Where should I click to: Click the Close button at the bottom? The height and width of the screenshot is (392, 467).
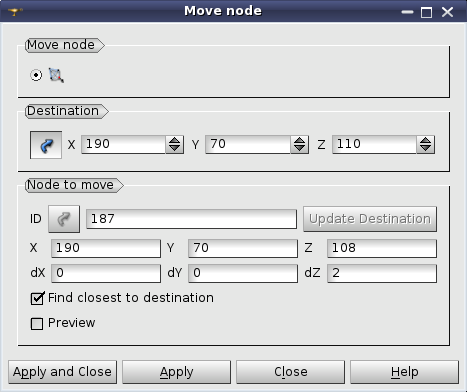point(290,372)
